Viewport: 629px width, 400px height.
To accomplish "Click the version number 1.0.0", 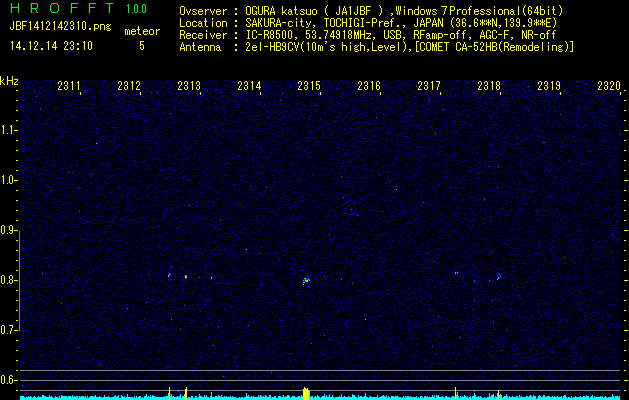I will pos(136,9).
